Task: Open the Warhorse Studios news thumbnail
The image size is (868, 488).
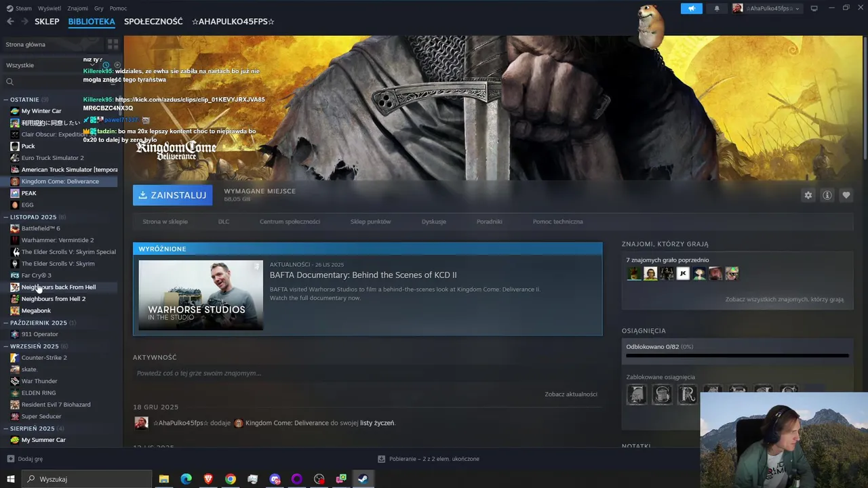Action: click(201, 295)
